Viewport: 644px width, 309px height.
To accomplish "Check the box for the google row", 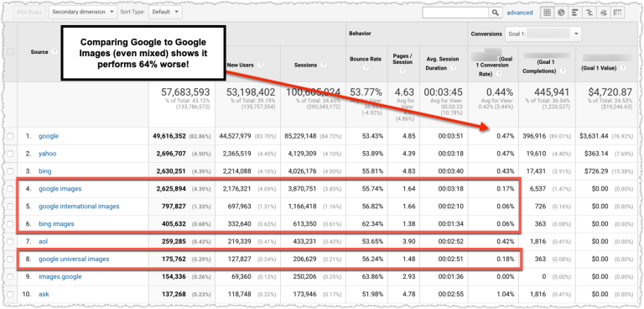I will pos(10,136).
